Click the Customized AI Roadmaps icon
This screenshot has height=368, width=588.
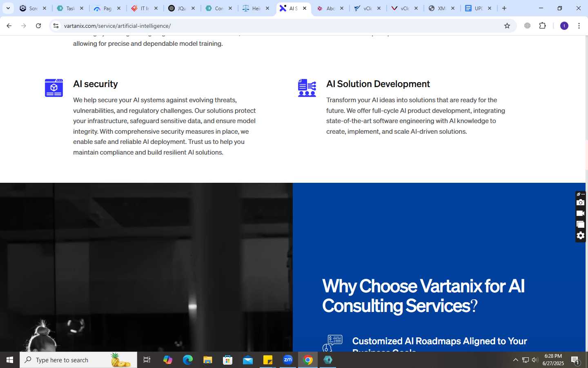click(332, 343)
